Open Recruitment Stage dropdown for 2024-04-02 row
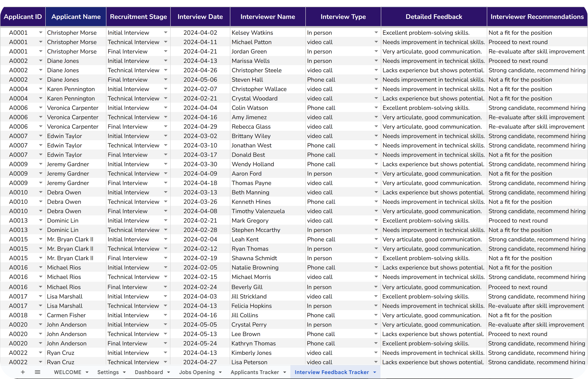This screenshot has width=588, height=379. click(166, 32)
